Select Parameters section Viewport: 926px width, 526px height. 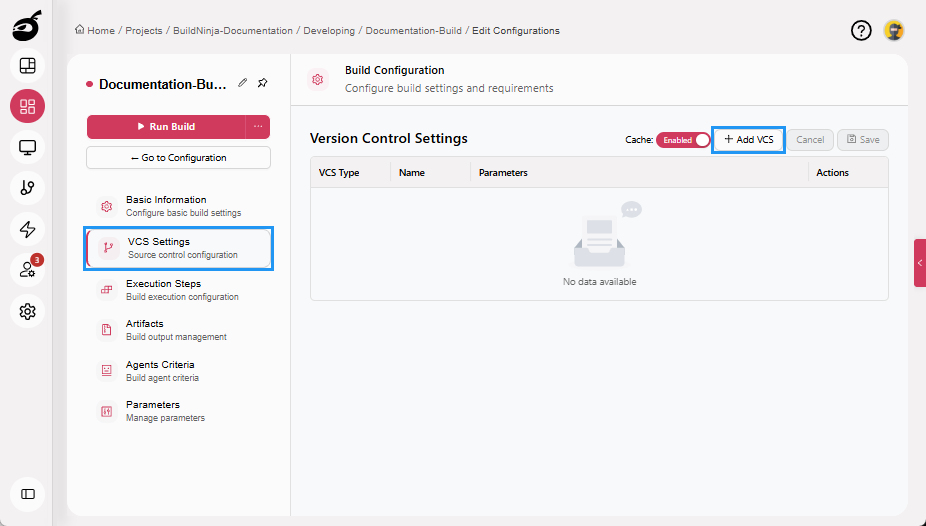[x=178, y=411]
